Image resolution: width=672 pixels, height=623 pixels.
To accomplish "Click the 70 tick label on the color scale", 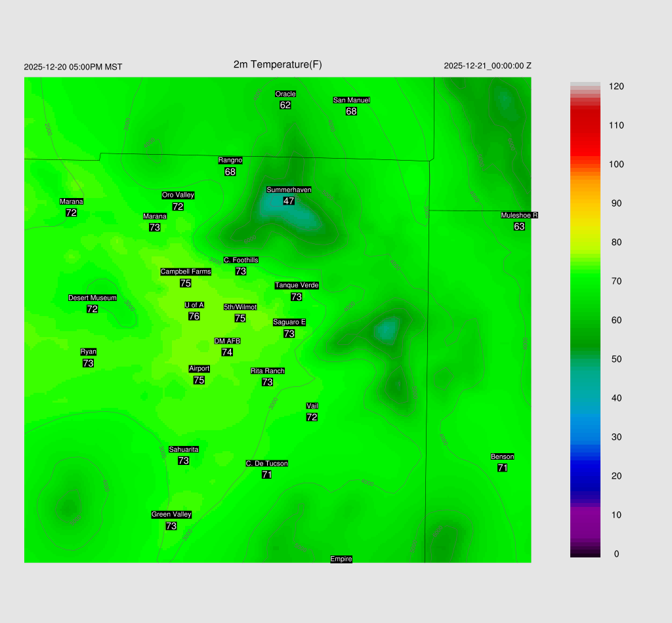I will click(616, 281).
